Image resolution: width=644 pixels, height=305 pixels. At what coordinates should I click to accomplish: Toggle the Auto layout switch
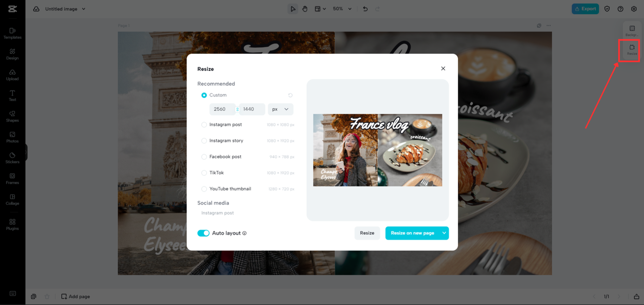[x=203, y=233]
